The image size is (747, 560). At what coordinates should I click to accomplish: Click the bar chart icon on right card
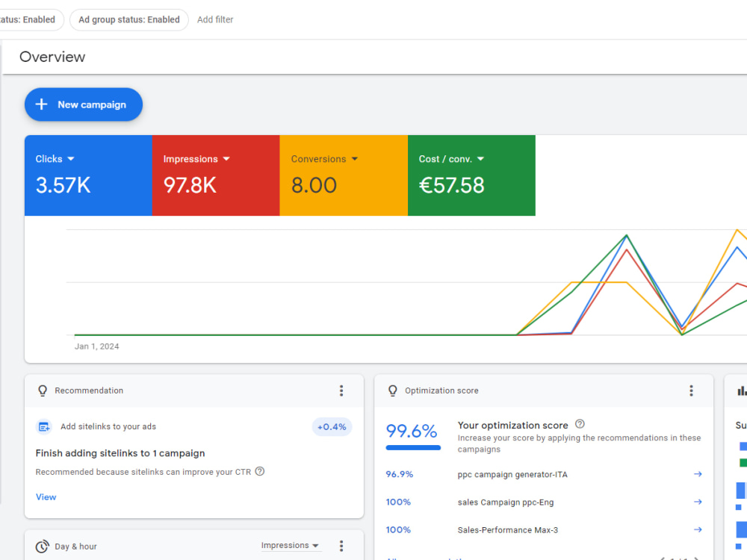click(742, 391)
